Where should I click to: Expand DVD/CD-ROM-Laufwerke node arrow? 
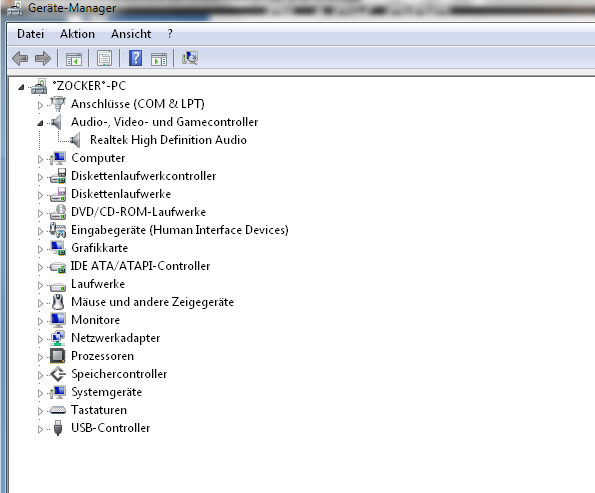point(40,213)
